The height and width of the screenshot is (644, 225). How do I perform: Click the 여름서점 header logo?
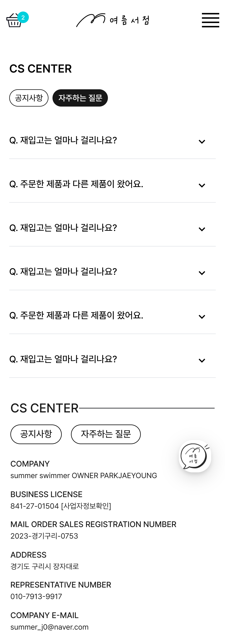coord(113,20)
